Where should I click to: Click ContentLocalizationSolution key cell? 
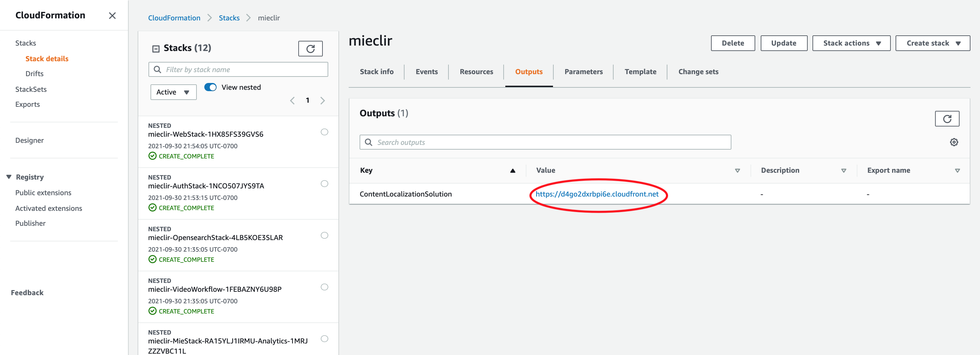406,194
